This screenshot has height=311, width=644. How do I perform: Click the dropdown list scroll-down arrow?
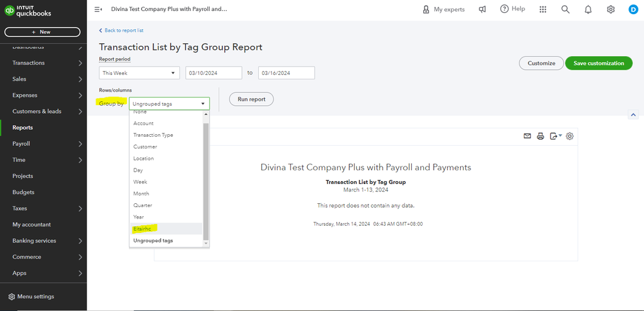pyautogui.click(x=206, y=244)
